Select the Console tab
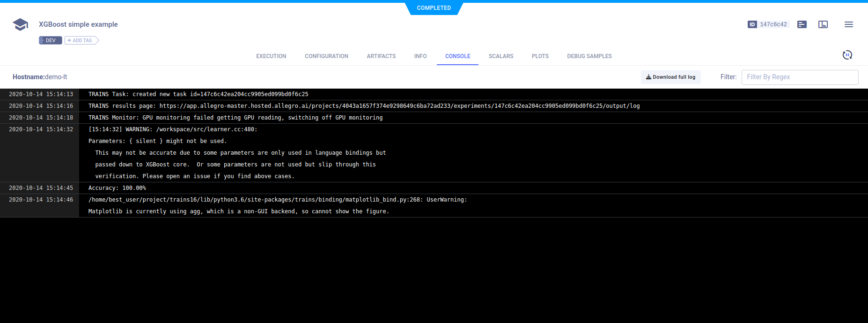This screenshot has height=323, width=868. click(x=457, y=56)
